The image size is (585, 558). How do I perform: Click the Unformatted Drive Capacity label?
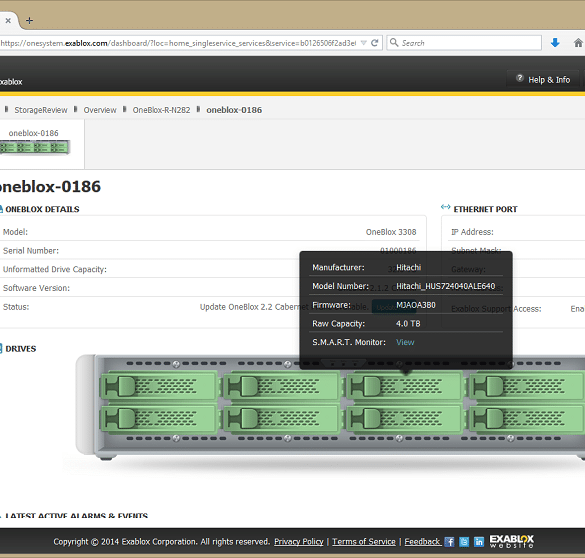55,269
